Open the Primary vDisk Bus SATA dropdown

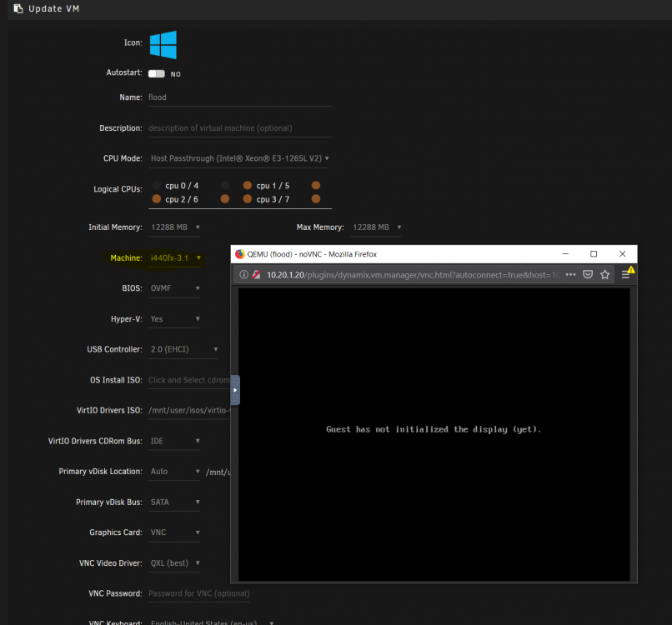click(x=174, y=502)
